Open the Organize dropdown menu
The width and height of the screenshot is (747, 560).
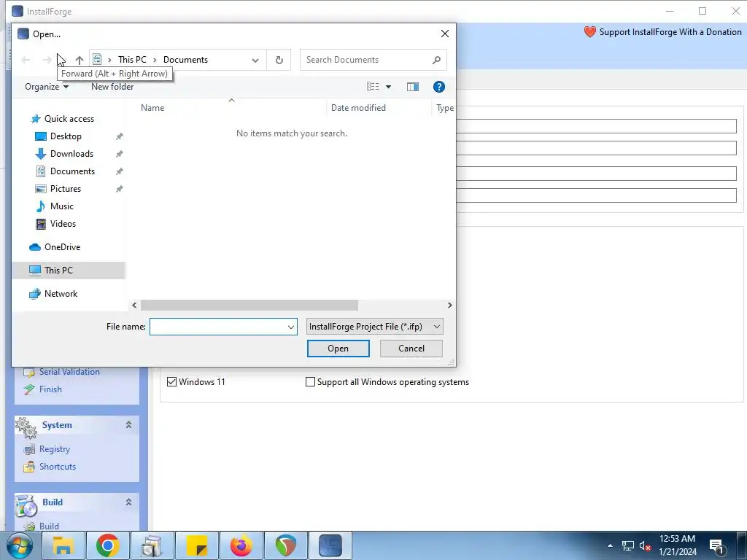[47, 87]
